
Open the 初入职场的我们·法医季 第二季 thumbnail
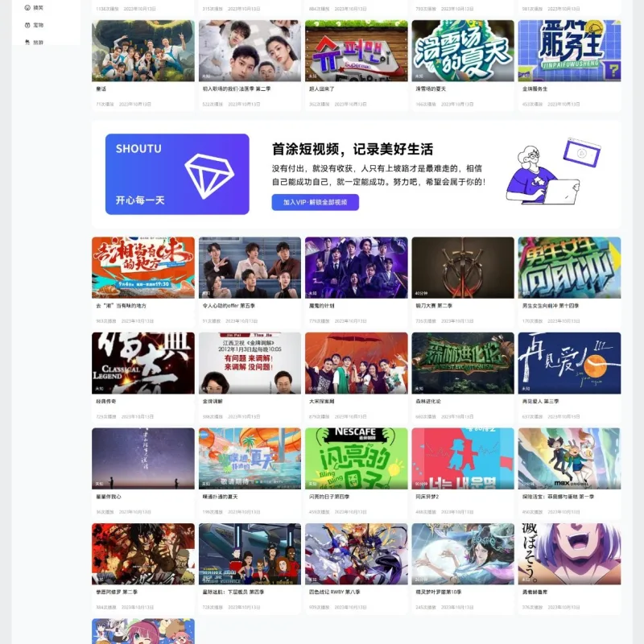tap(250, 51)
